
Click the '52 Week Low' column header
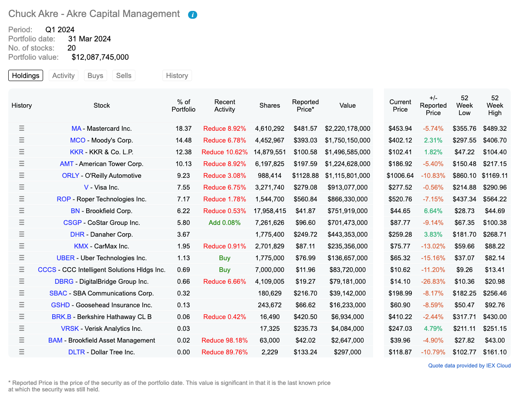465,105
